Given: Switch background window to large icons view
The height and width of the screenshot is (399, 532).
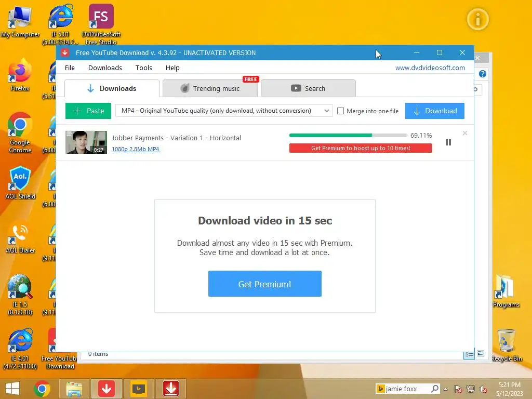Looking at the screenshot, I should click(x=481, y=353).
